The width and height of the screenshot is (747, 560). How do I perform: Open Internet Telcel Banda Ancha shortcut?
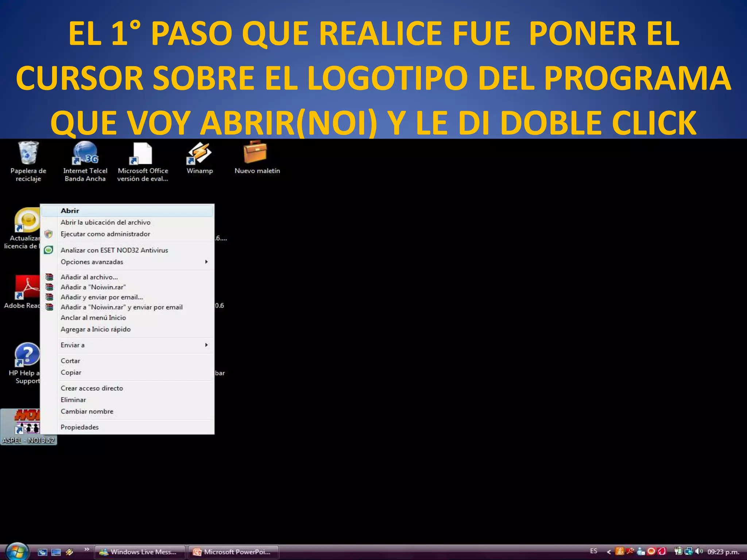(85, 154)
